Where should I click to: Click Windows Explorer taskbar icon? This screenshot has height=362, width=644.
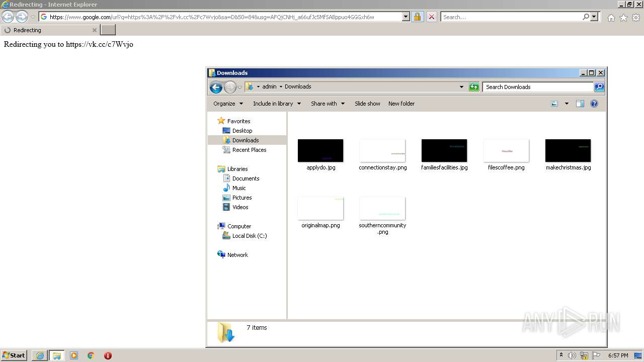coord(57,355)
